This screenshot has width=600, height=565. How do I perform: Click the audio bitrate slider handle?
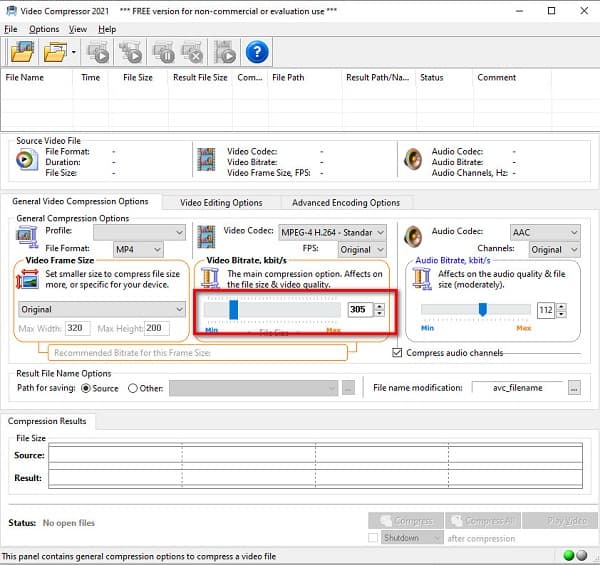483,309
